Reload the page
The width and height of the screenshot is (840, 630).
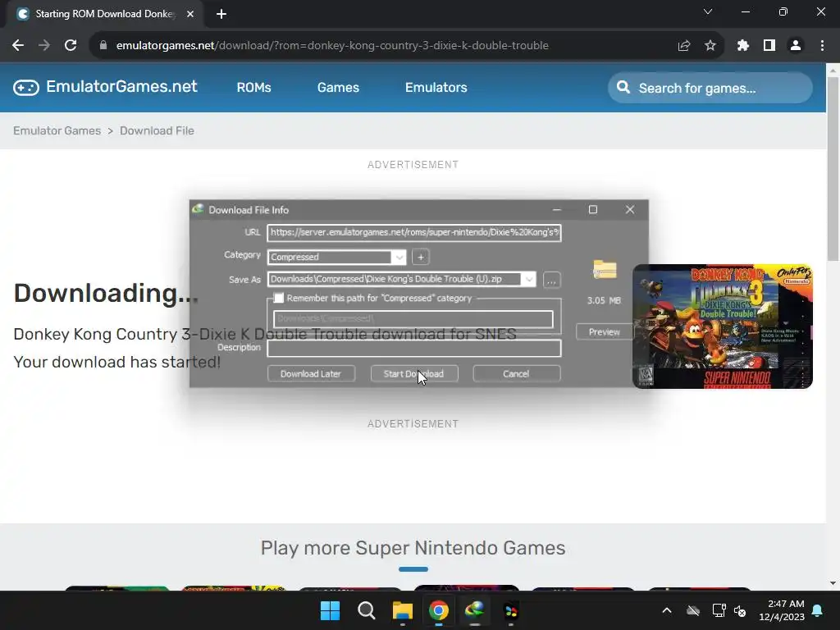pos(71,46)
